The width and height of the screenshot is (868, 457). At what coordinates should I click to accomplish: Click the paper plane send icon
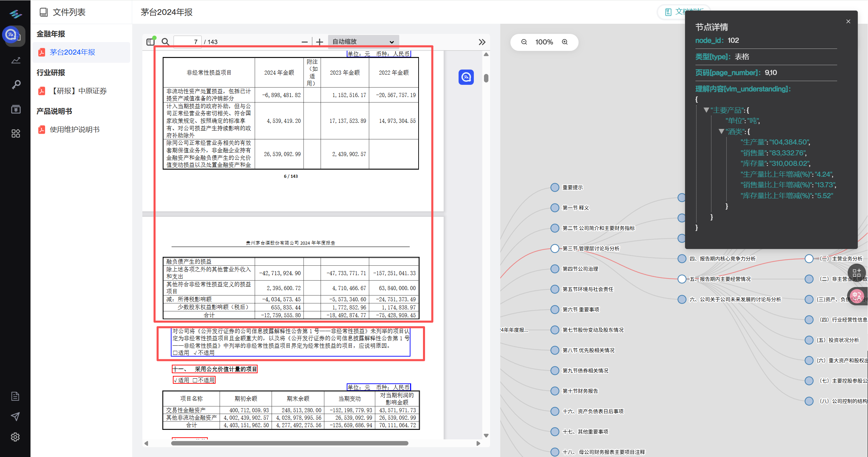point(15,416)
